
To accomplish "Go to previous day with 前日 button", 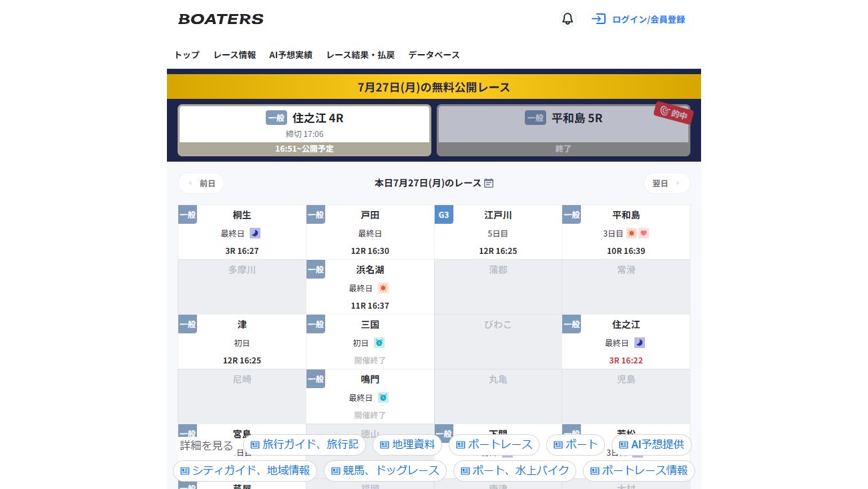I will [x=201, y=183].
